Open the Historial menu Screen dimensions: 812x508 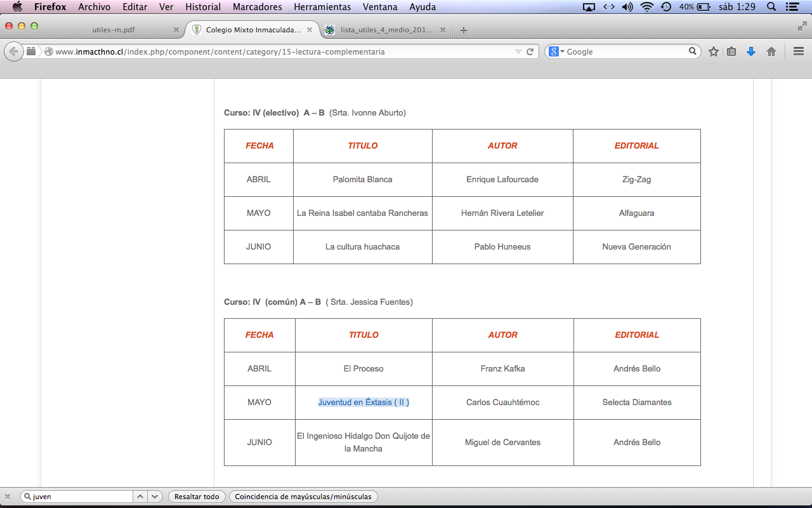203,7
